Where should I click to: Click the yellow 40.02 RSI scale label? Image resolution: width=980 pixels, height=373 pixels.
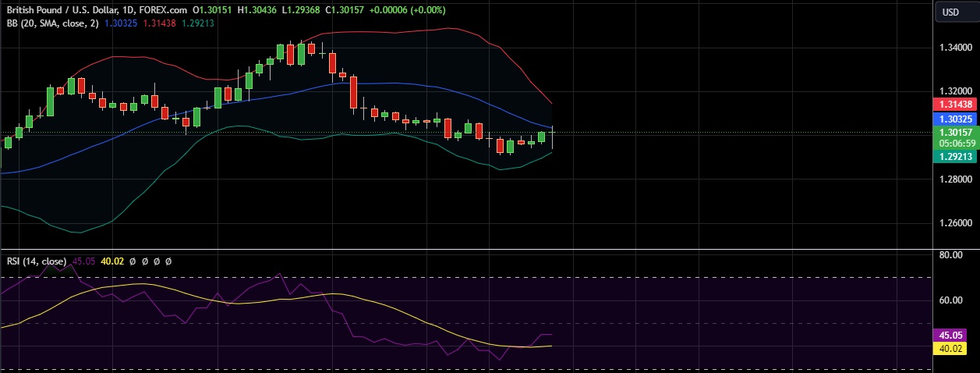coord(950,348)
